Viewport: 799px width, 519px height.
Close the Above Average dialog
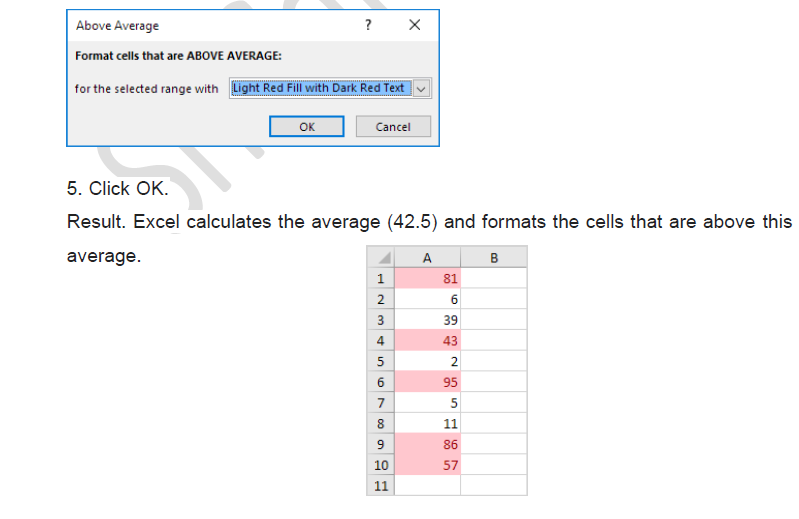click(x=415, y=25)
